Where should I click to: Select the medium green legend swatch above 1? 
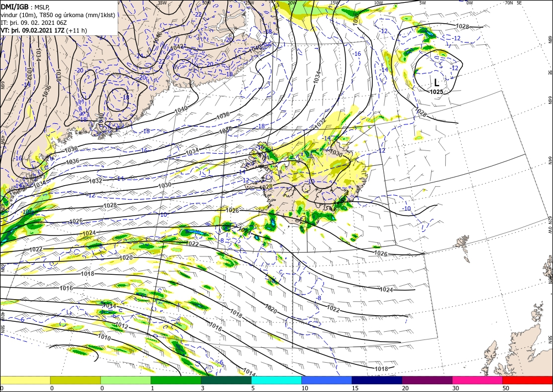pos(176,380)
